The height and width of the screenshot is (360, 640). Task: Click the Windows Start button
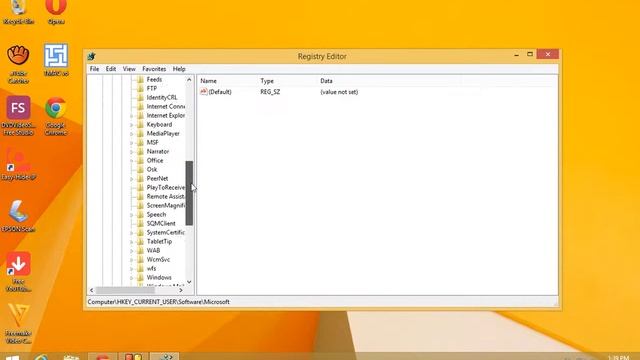(x=12, y=358)
